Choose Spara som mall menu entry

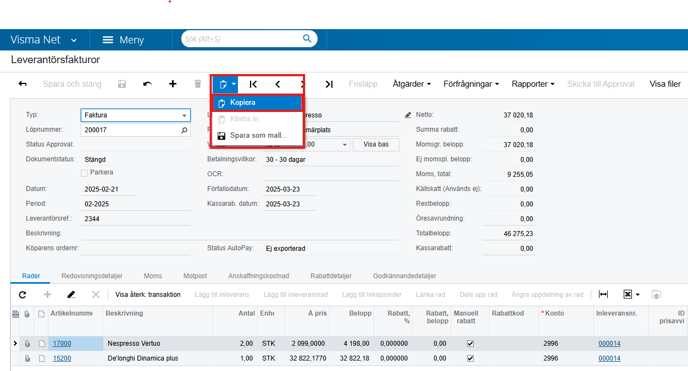click(x=258, y=136)
